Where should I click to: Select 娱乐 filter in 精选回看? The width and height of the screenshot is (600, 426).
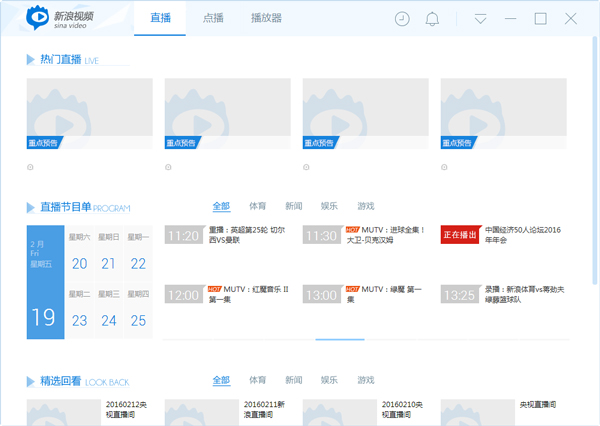tap(329, 380)
